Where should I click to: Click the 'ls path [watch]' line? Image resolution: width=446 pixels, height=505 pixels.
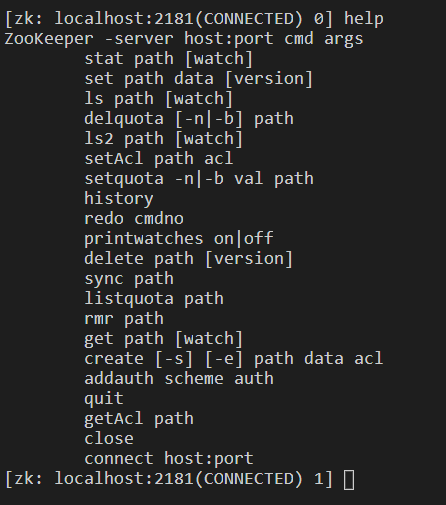click(x=159, y=99)
